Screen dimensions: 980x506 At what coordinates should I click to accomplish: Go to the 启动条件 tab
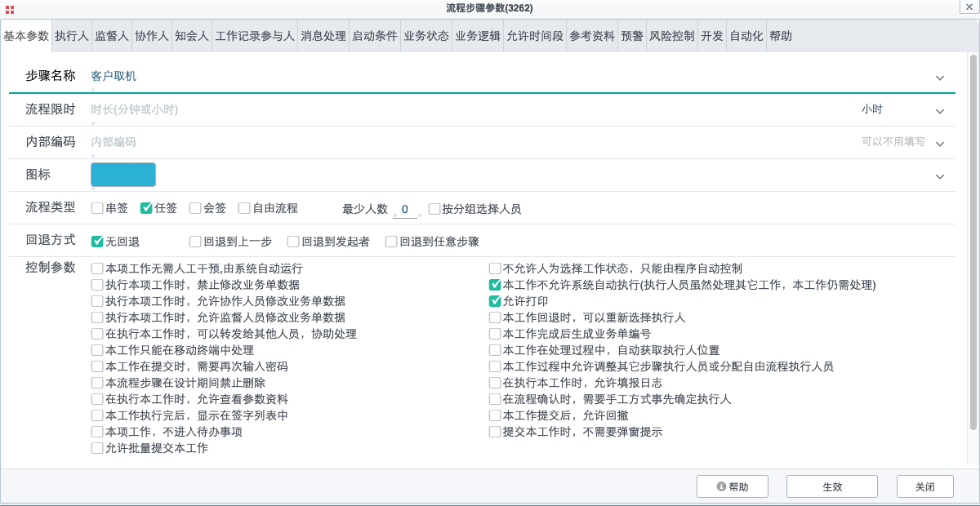(374, 36)
